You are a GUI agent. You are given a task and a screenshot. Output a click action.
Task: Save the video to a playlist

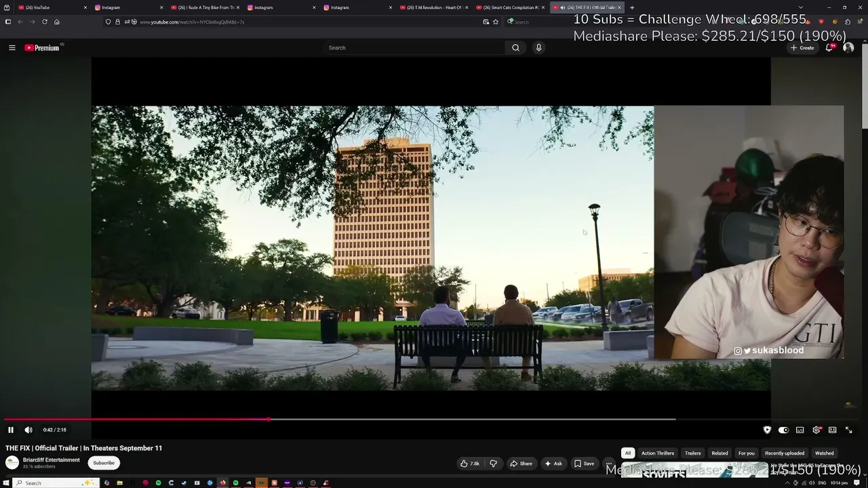[x=584, y=464]
